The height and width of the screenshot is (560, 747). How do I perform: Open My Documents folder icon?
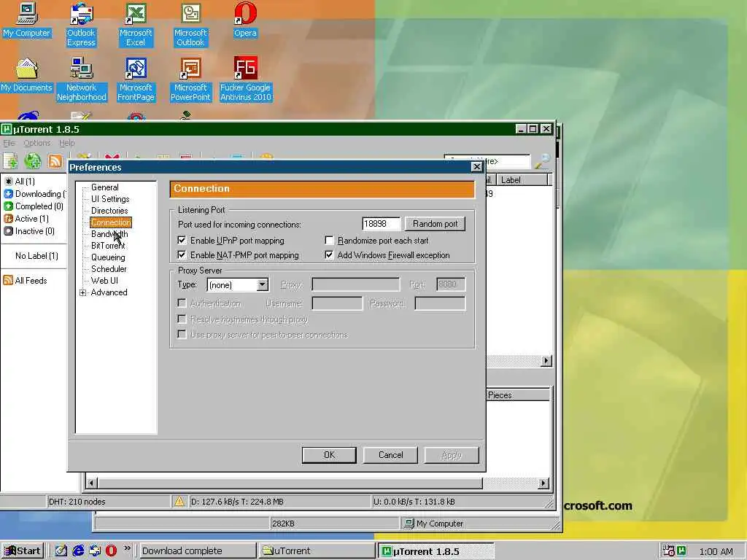[26, 75]
